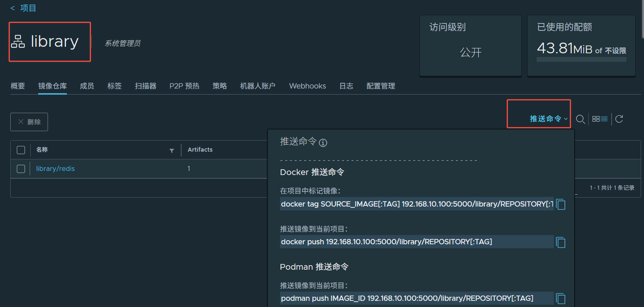This screenshot has height=307, width=644.
Task: Open the 配置管理 tab
Action: click(381, 86)
